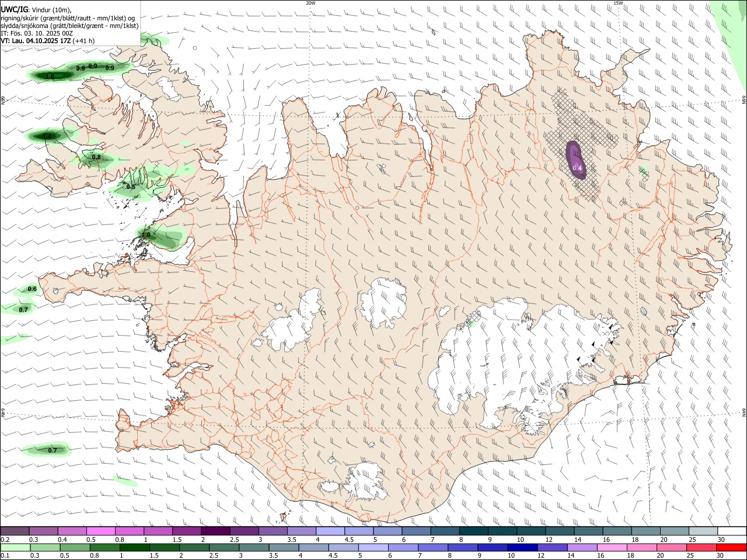Screen dimensions: 747x560
Task: Click the '1.8' rainfall value off the Westfjords
Action: pos(50,76)
